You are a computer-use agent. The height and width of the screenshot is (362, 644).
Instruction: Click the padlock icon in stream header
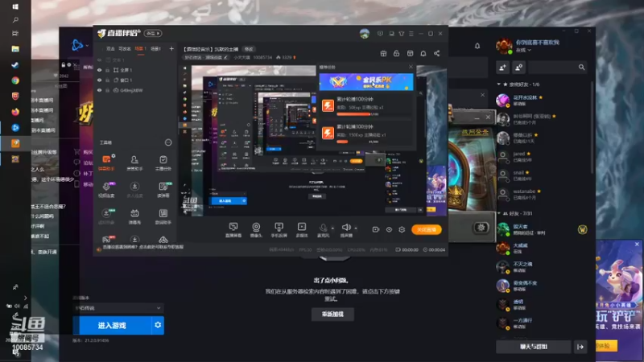coord(396,53)
